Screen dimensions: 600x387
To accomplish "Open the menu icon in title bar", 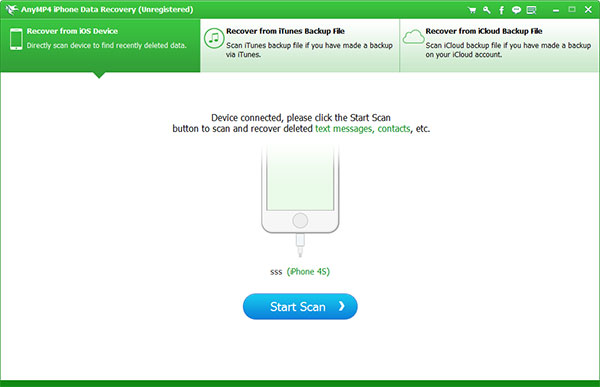I will click(531, 10).
